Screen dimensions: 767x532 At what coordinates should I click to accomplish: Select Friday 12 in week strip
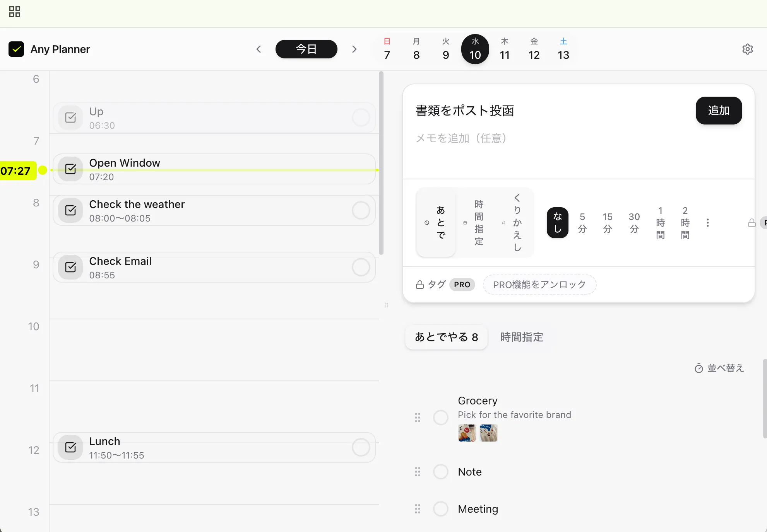click(x=534, y=49)
